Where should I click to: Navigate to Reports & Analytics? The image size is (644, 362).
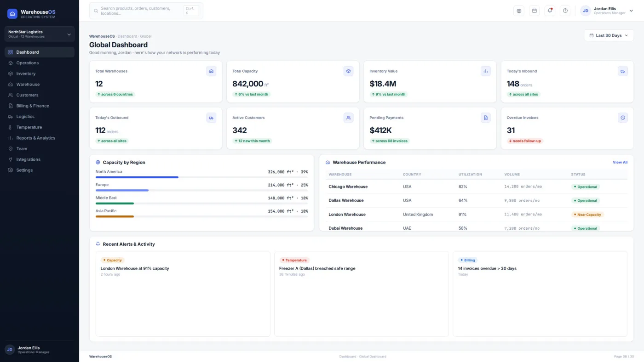pos(40,138)
